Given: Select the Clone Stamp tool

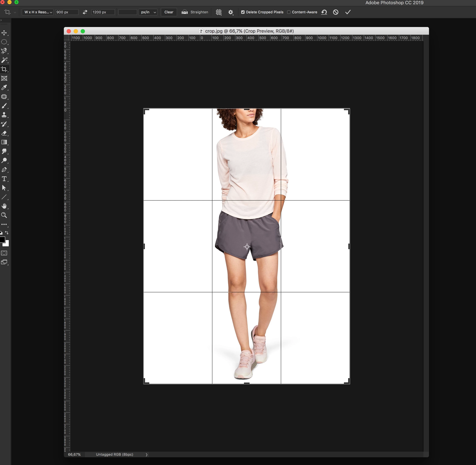Looking at the screenshot, I should point(4,115).
